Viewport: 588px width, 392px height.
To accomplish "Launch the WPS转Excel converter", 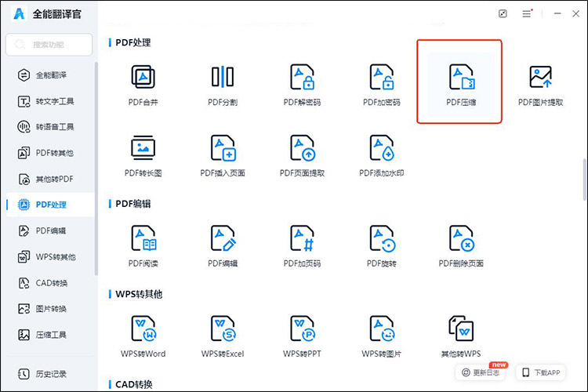I will pos(223,337).
